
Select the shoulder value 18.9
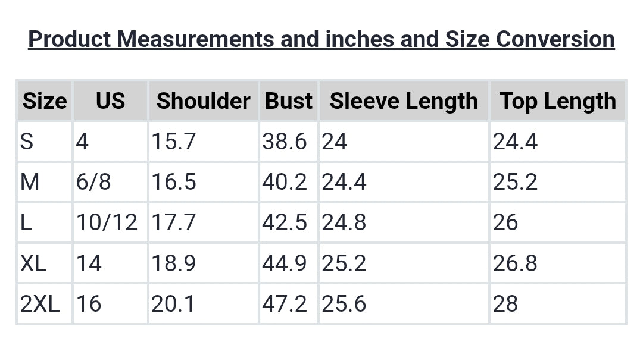click(174, 263)
